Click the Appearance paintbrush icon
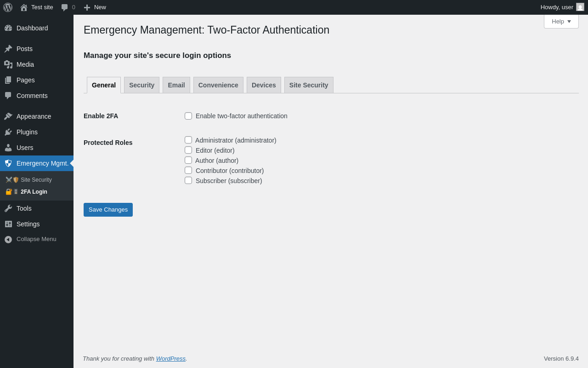Image resolution: width=588 pixels, height=368 pixels. pos(8,116)
